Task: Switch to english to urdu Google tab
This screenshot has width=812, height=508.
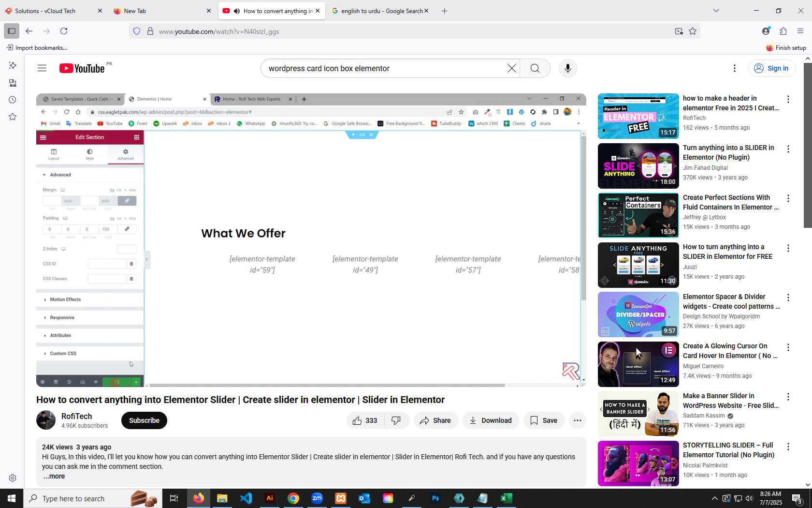Action: click(x=379, y=11)
